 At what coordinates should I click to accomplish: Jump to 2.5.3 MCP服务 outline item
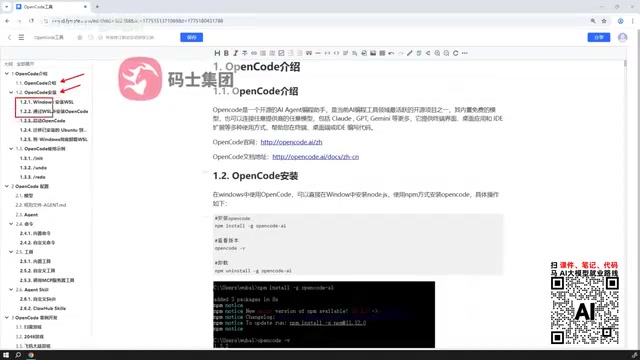click(x=47, y=280)
